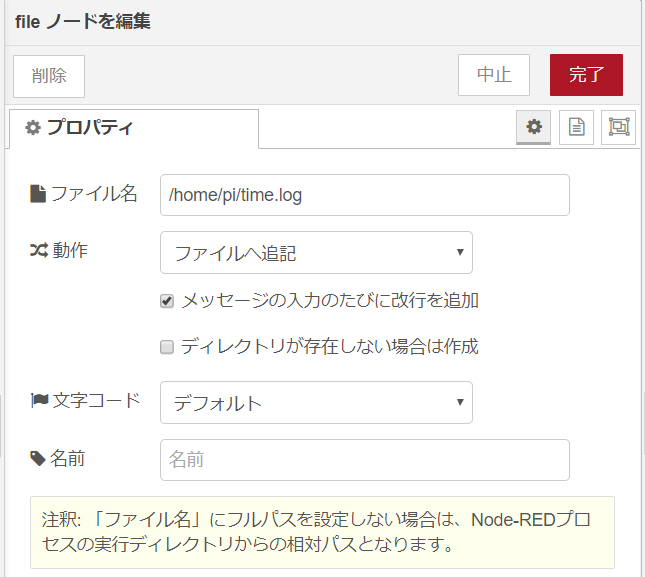The height and width of the screenshot is (577, 645).
Task: Click the 中止 cancel button
Action: click(494, 75)
